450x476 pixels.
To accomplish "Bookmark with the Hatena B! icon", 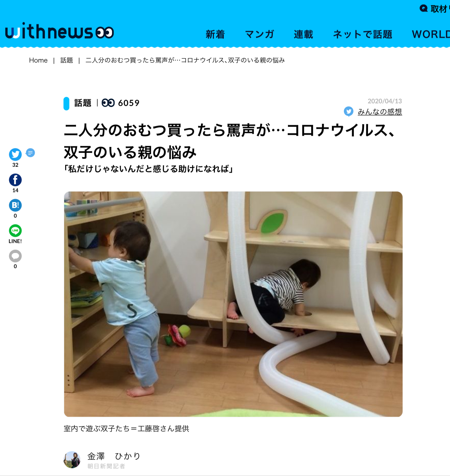I will [x=15, y=205].
